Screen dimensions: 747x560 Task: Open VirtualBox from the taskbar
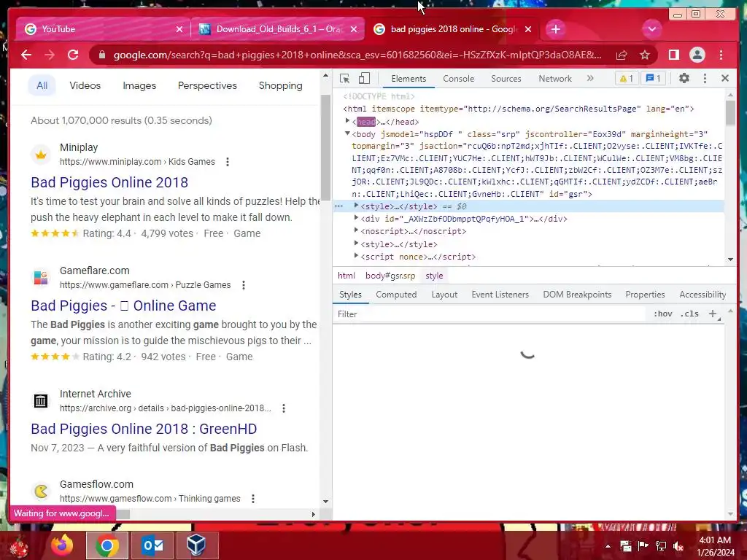pos(196,545)
